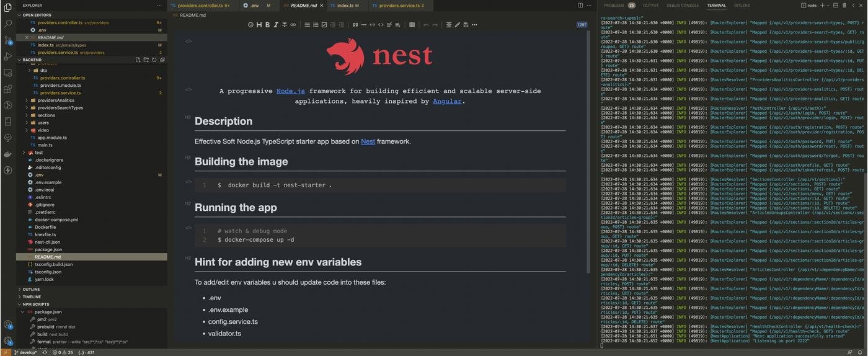Screen dimensions: 868x356
Task: Click the Docker icon in activity bar
Action: (x=7, y=154)
